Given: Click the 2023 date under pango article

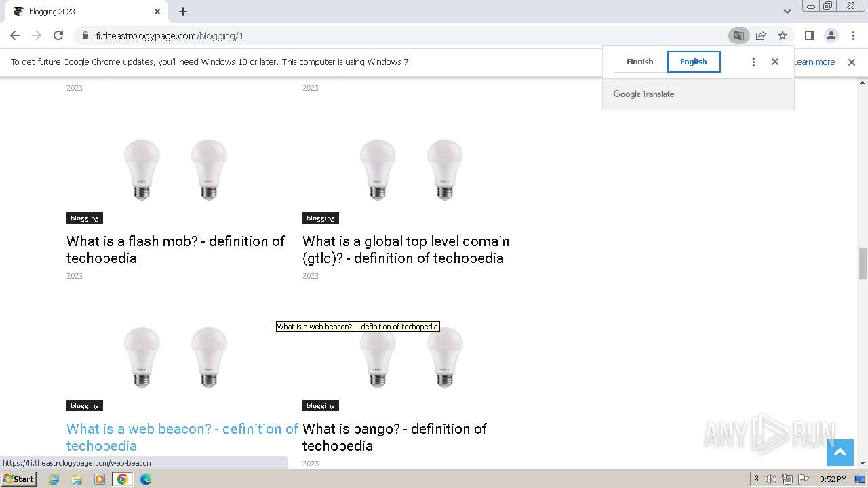Looking at the screenshot, I should click(311, 464).
